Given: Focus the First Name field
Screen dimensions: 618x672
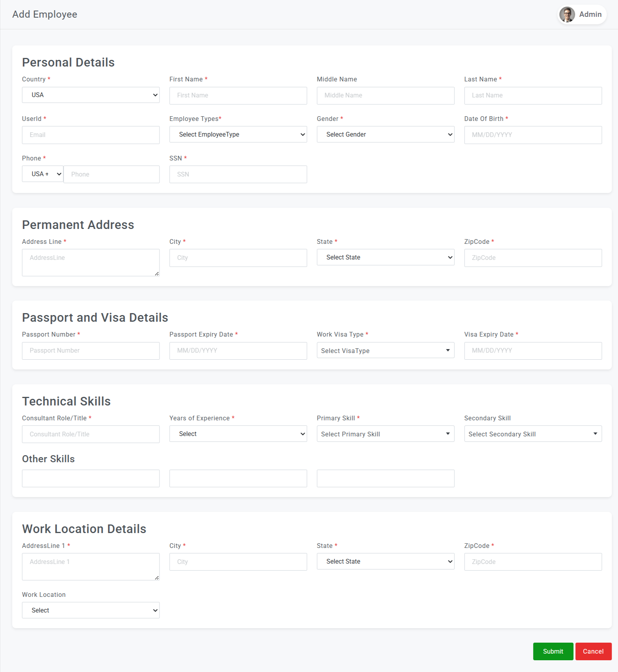Looking at the screenshot, I should coord(238,95).
